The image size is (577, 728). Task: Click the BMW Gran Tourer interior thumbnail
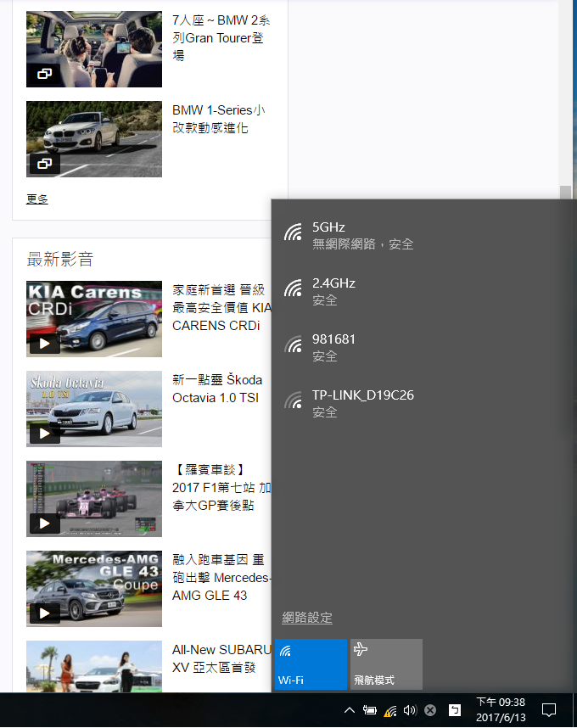click(x=94, y=49)
